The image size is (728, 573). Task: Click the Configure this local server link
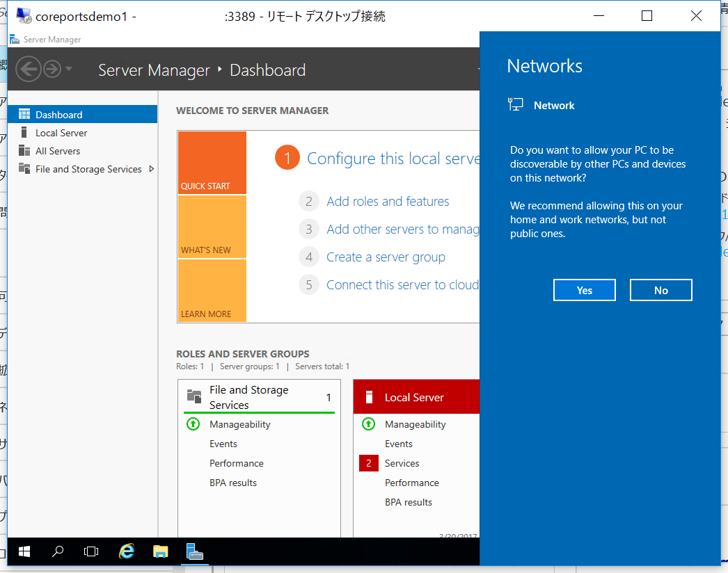tap(393, 159)
